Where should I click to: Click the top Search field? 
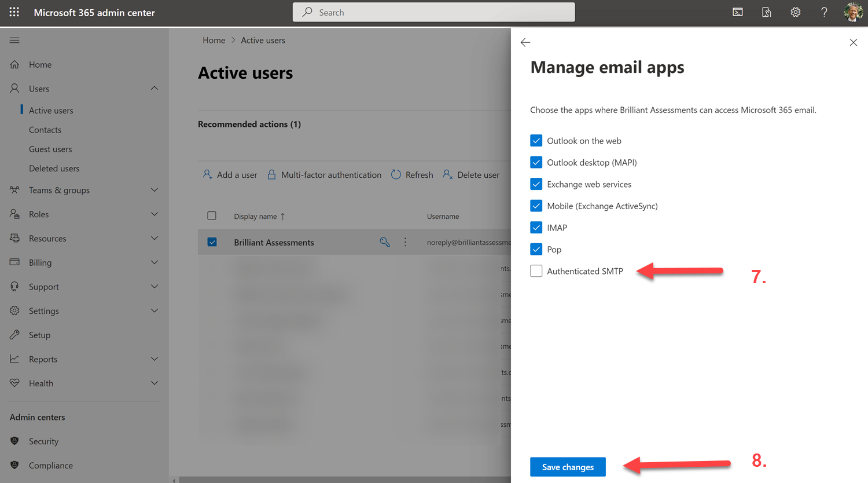(x=433, y=12)
